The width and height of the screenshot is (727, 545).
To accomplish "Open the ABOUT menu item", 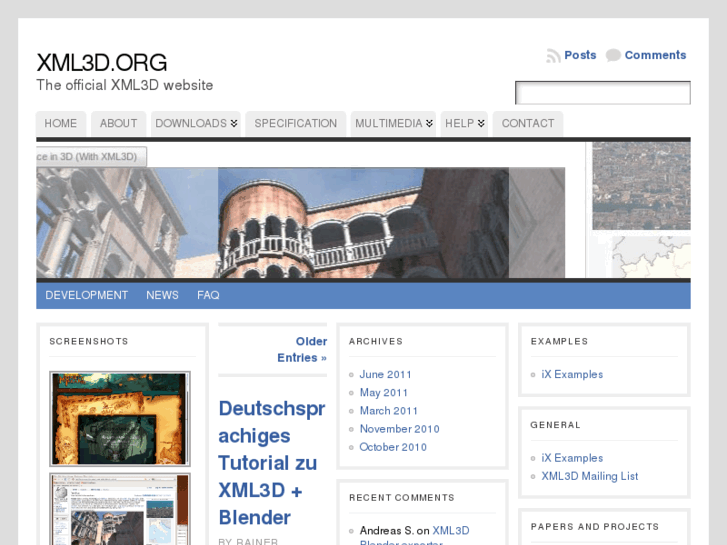I will tap(118, 123).
